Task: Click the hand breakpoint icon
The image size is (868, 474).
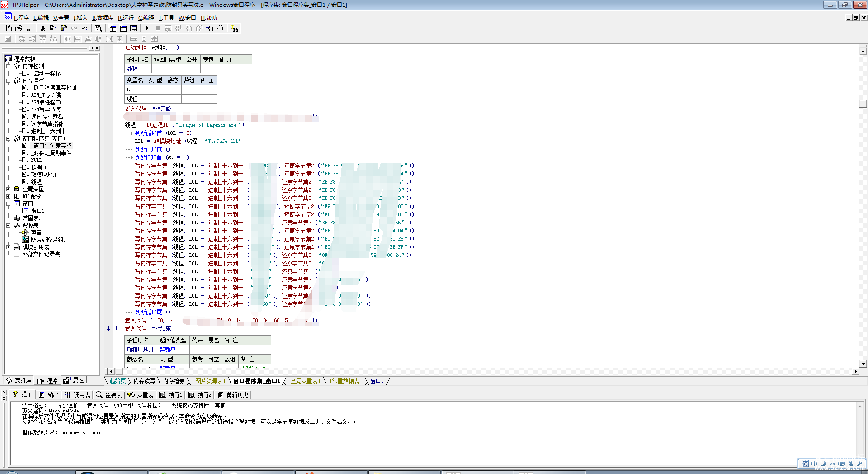Action: click(220, 28)
